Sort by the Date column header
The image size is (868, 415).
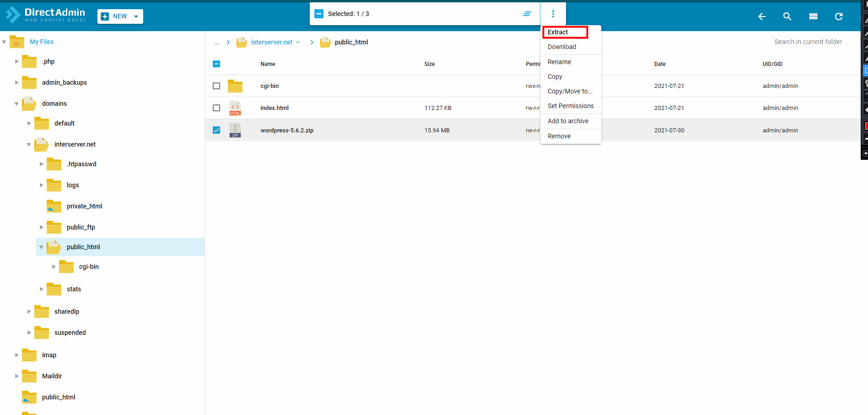point(660,64)
